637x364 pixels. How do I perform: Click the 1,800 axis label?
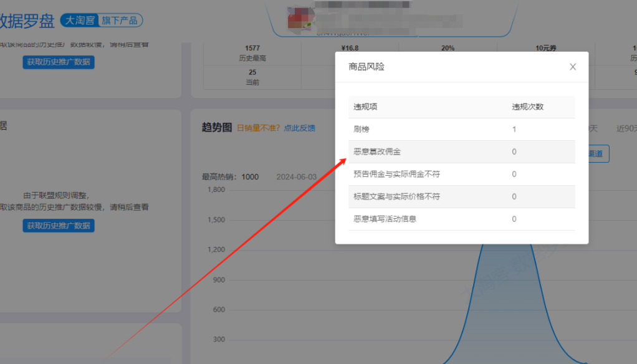point(216,189)
